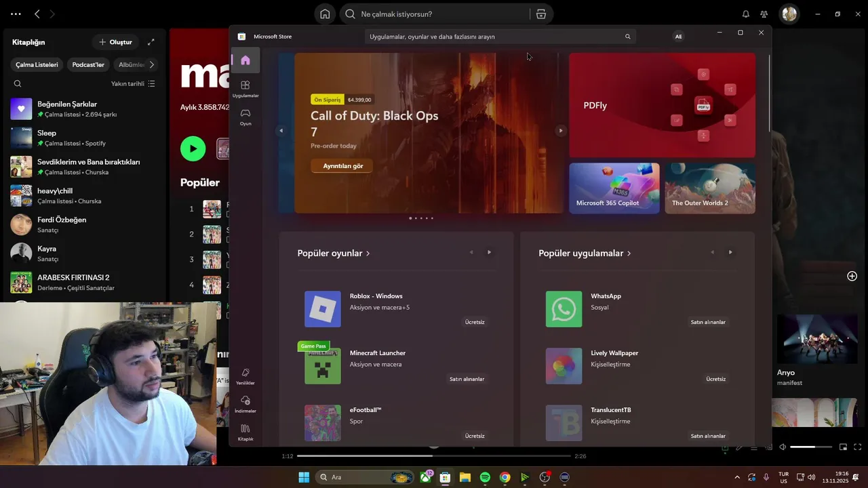The height and width of the screenshot is (488, 868).
Task: Click Ücretsiz button for Lively Wallpaper
Action: pyautogui.click(x=716, y=379)
